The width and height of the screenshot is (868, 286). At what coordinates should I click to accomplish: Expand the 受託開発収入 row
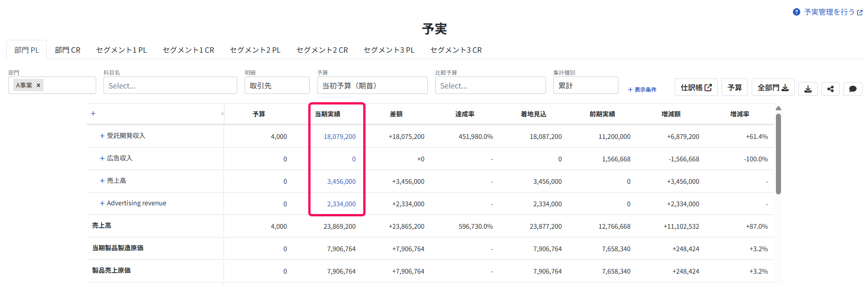(102, 136)
